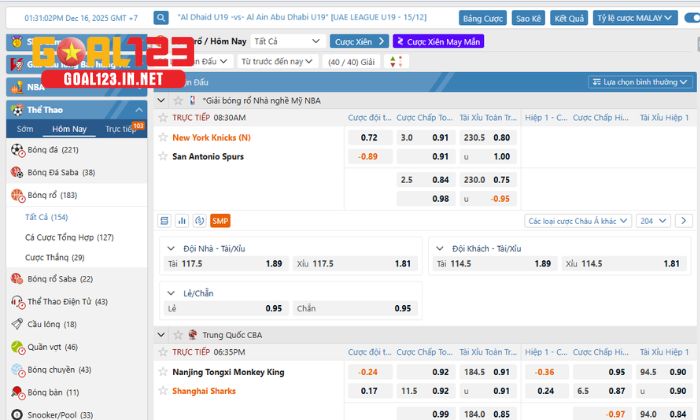The width and height of the screenshot is (700, 420).
Task: Favorite New York Knicks star
Action: pos(163,137)
